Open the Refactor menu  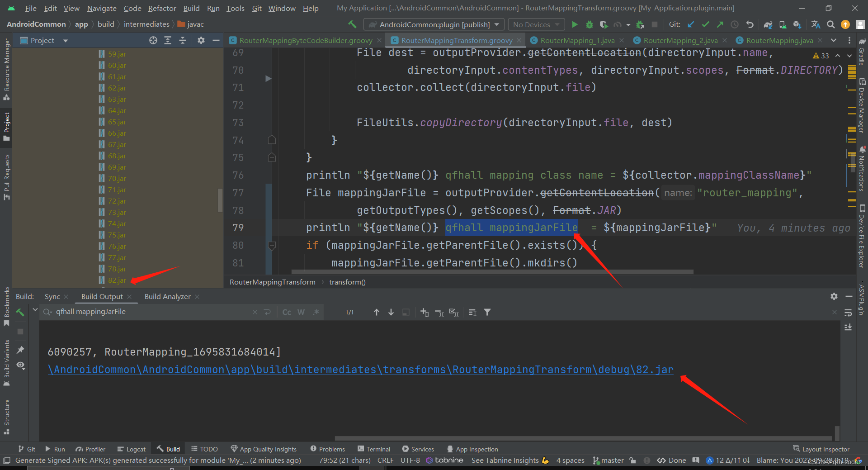(x=162, y=8)
